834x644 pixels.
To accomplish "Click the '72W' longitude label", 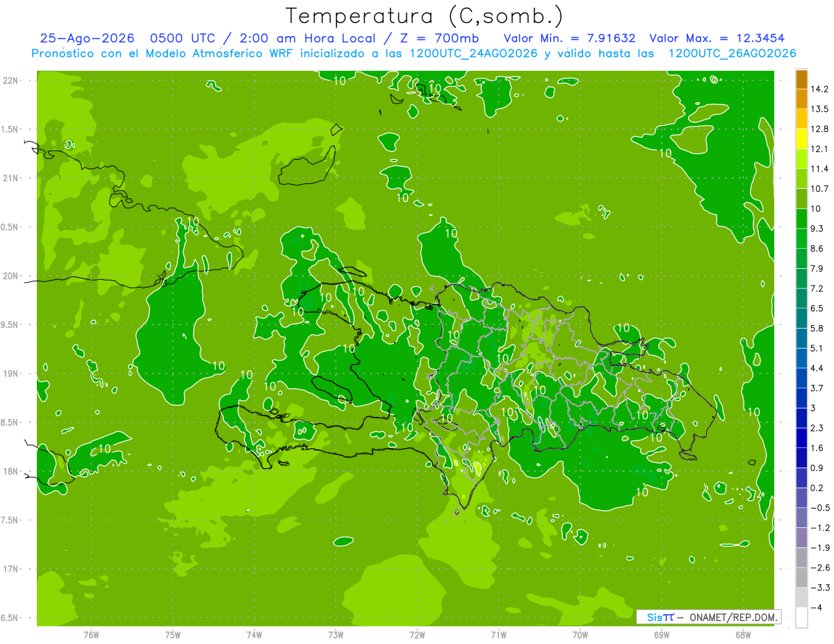I will 417,634.
